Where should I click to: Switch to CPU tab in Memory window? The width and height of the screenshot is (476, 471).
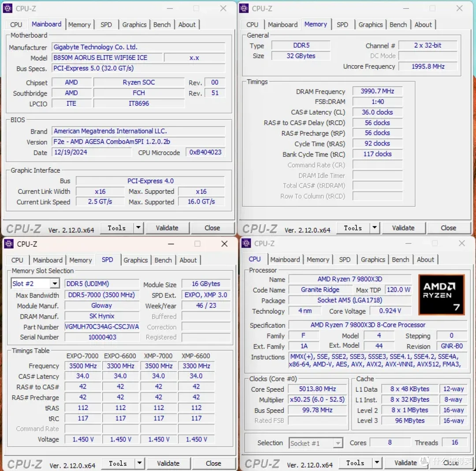(x=252, y=25)
